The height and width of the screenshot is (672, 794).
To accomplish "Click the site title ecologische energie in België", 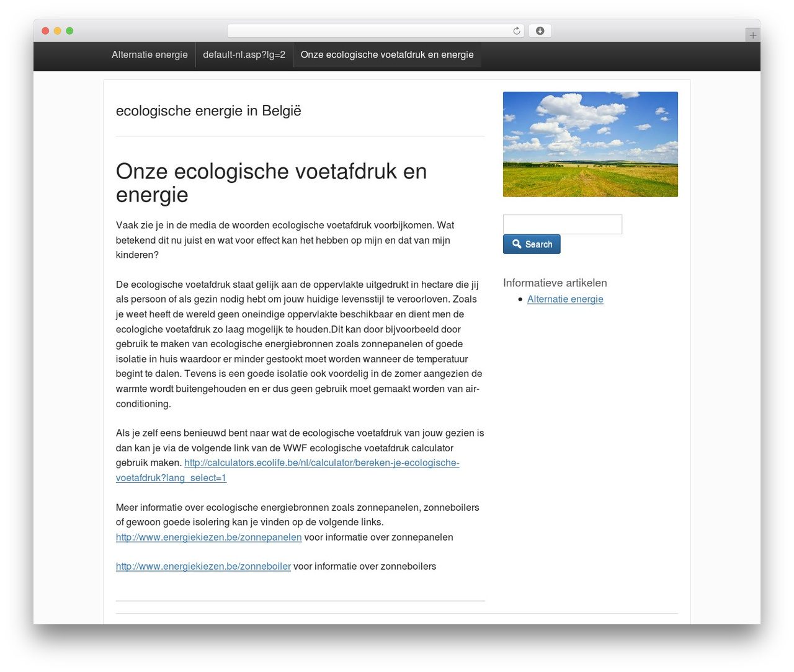I will coord(208,111).
